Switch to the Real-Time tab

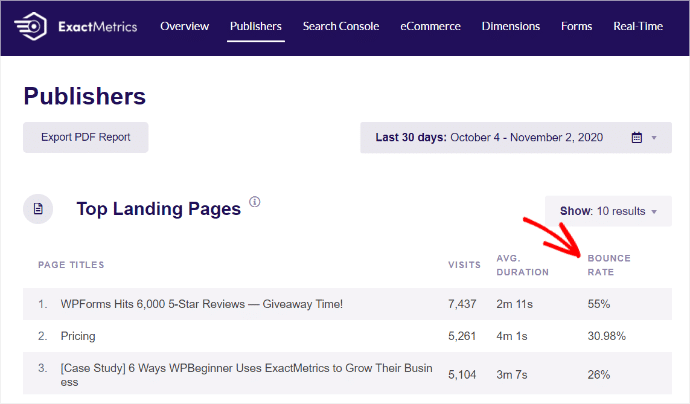click(x=638, y=26)
